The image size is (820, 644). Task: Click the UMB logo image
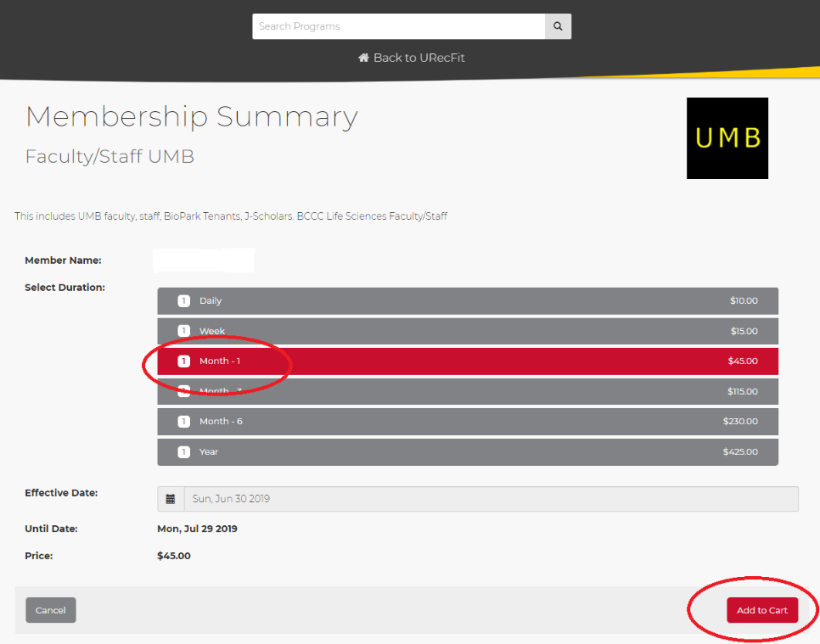tap(727, 138)
